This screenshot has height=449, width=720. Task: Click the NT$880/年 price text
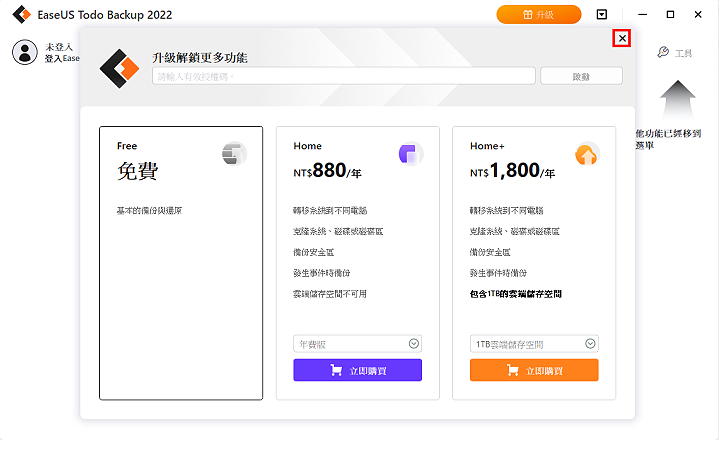pos(327,171)
